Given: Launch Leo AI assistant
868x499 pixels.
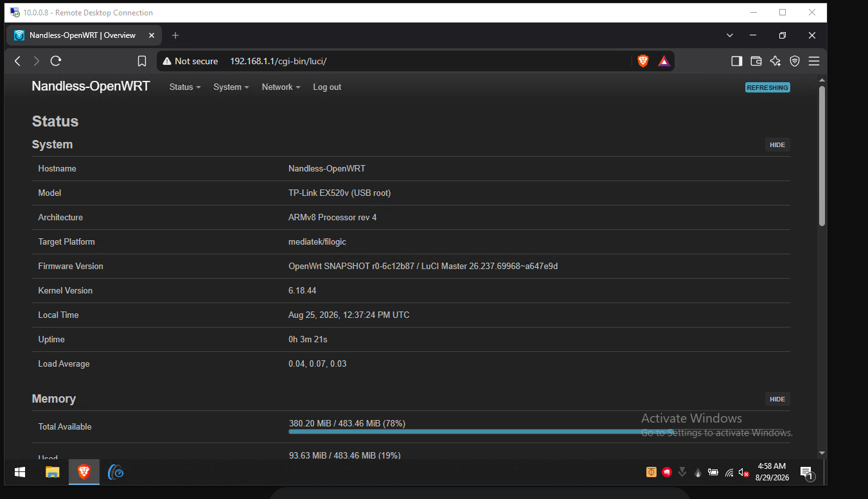Looking at the screenshot, I should coord(775,61).
